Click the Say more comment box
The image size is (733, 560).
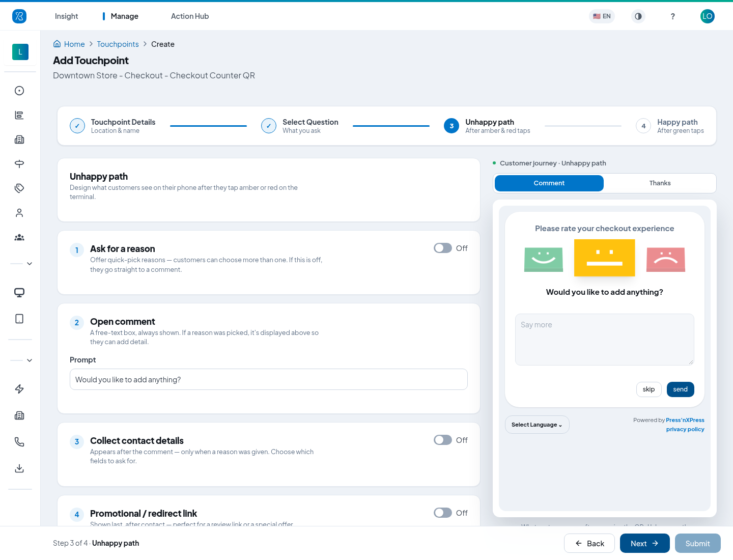(x=605, y=340)
